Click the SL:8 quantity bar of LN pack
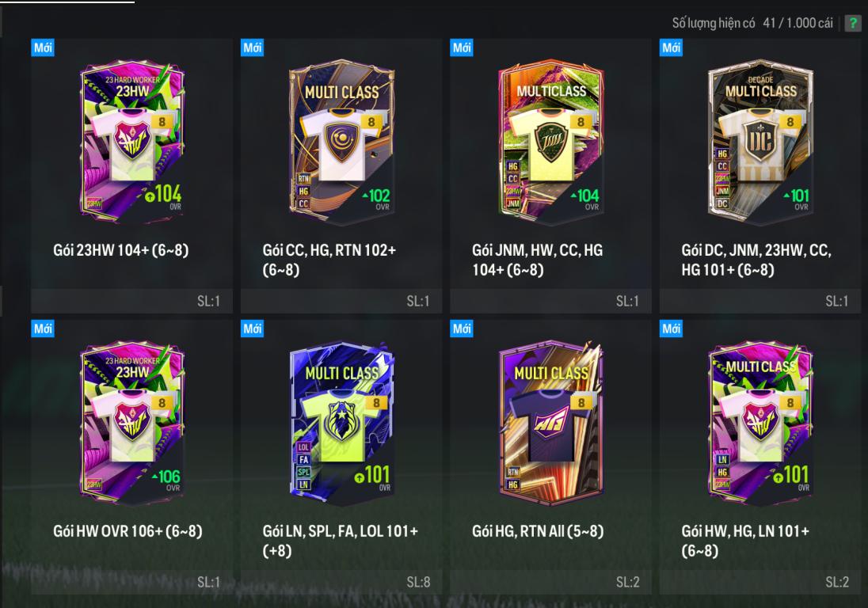The width and height of the screenshot is (868, 608). tap(341, 582)
